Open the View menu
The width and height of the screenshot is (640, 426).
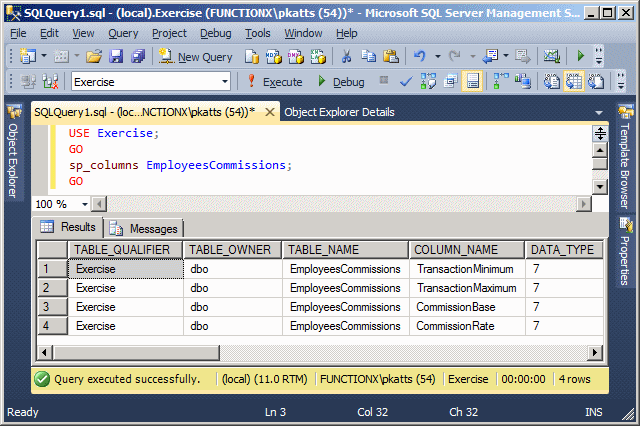click(x=83, y=33)
